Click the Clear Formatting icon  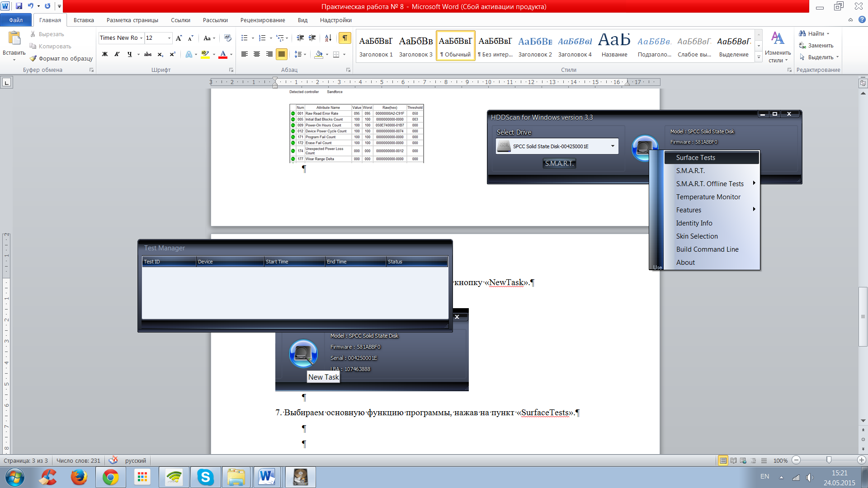(228, 38)
